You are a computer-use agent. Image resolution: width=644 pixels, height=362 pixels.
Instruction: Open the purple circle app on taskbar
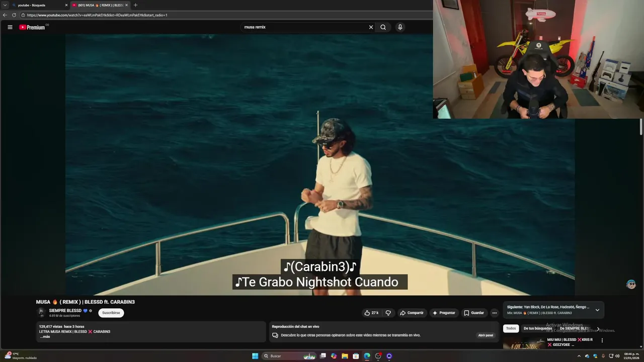click(x=389, y=356)
